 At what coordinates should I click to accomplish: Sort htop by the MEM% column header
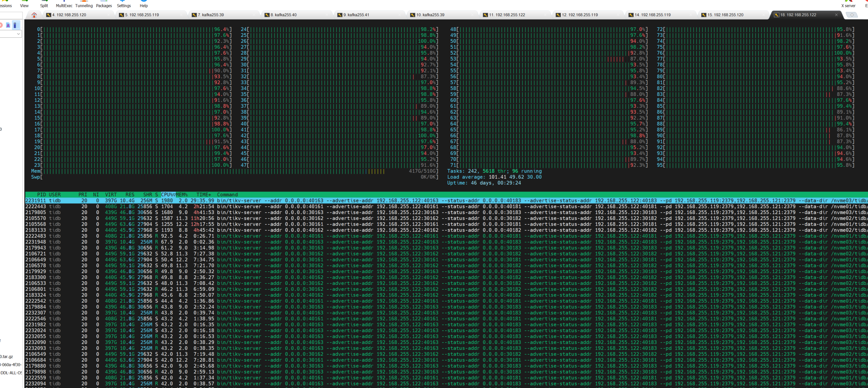tap(181, 195)
